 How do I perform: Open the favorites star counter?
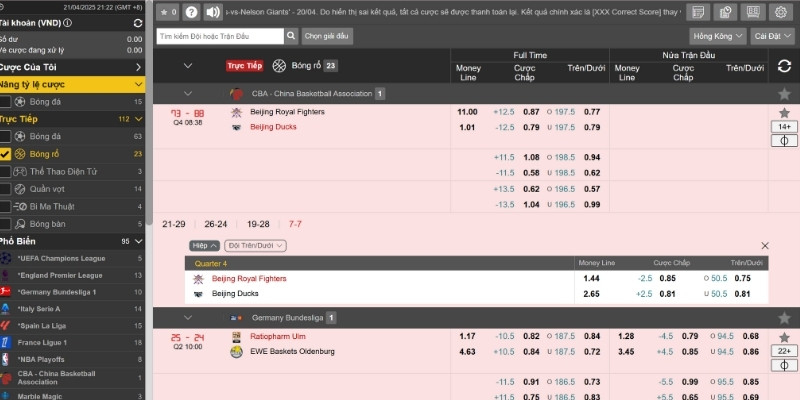point(167,12)
